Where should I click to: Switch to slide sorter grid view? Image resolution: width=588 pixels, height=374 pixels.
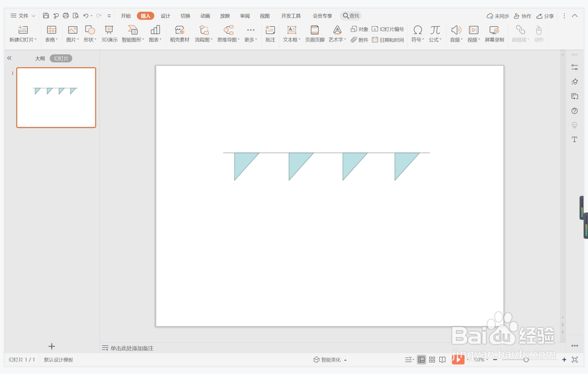(x=432, y=360)
